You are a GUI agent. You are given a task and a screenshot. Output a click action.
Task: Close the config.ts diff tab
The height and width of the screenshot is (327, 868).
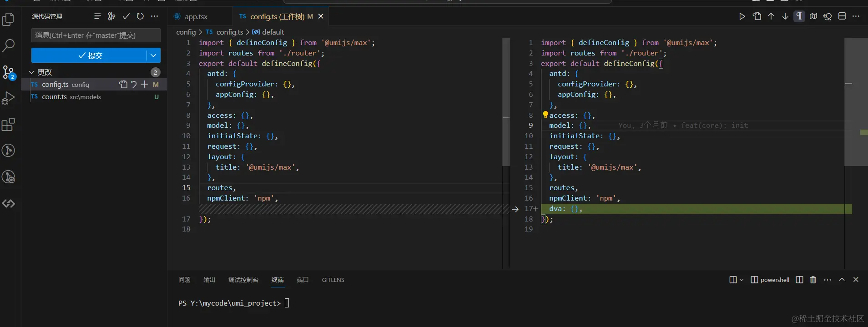[321, 16]
